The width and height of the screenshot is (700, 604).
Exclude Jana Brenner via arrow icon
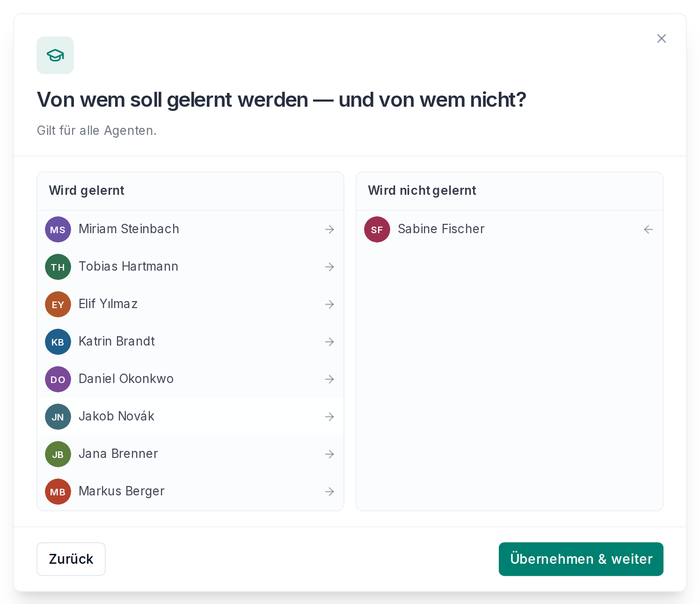click(x=329, y=454)
